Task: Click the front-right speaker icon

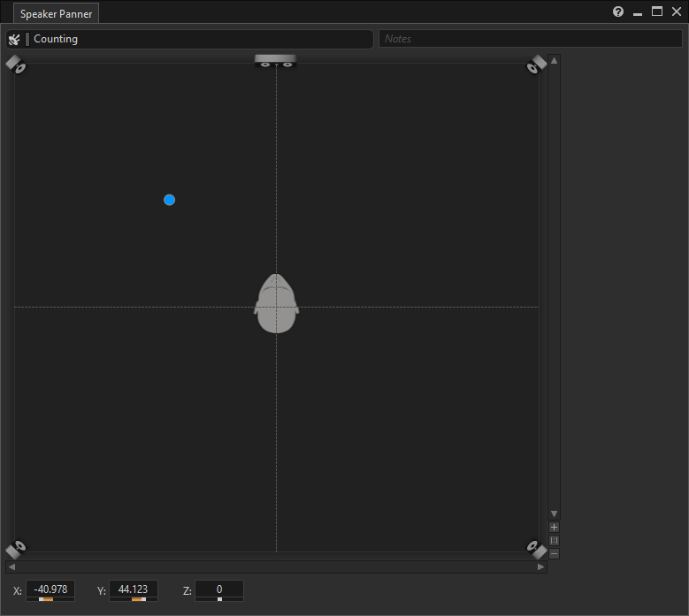Action: click(537, 65)
